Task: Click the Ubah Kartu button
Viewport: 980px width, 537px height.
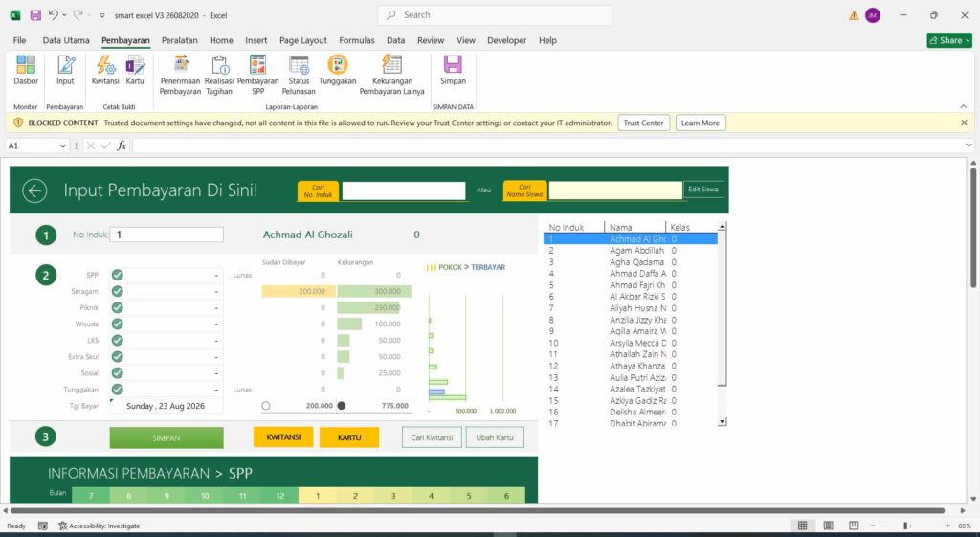Action: pos(495,437)
